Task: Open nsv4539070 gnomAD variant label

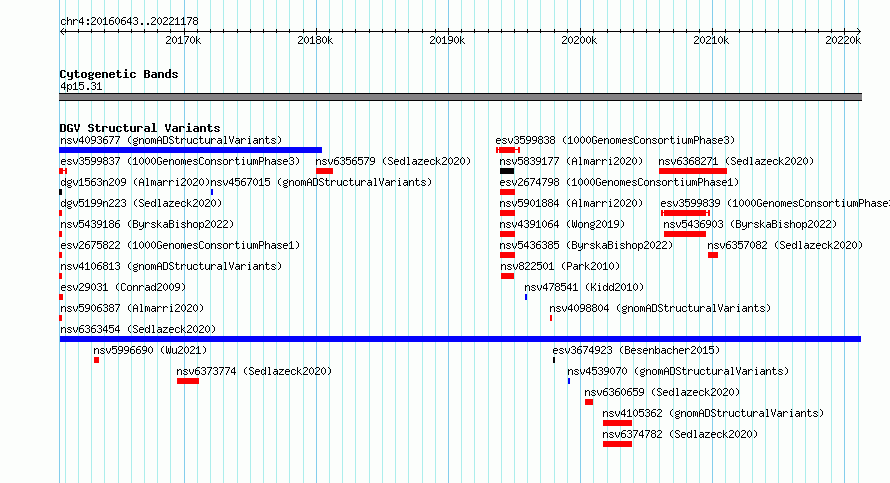Action: [678, 371]
